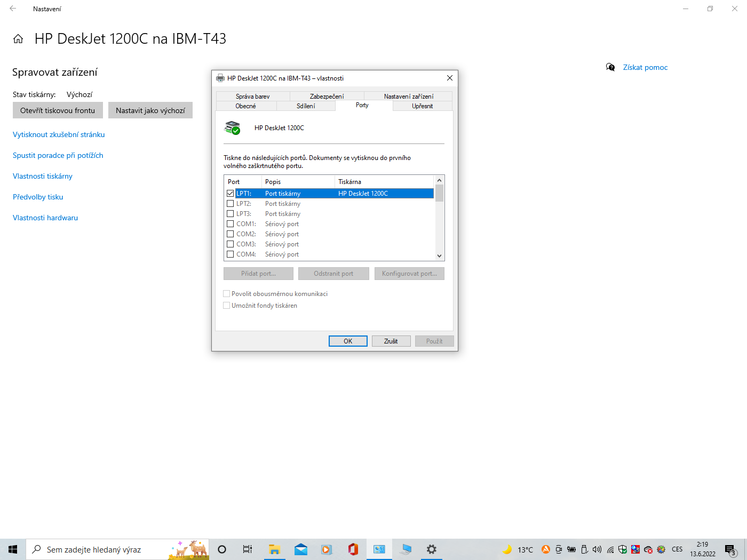Click the Tiskárna column header

[x=385, y=182]
